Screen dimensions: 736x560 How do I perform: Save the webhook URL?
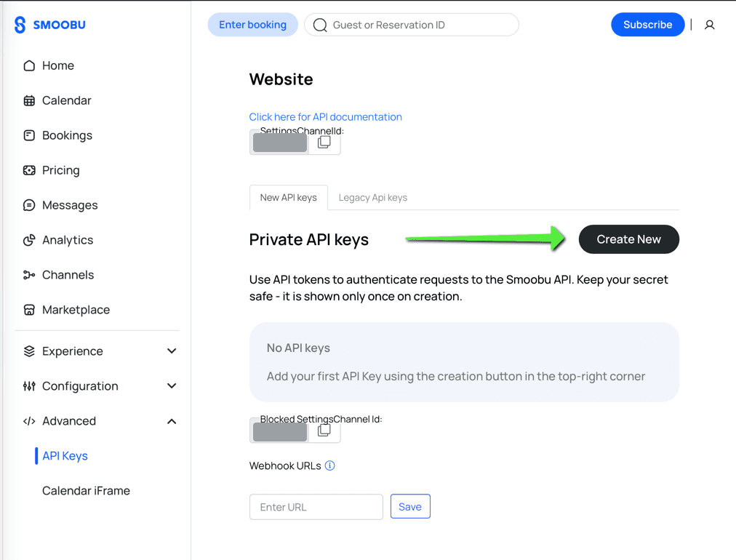point(410,506)
